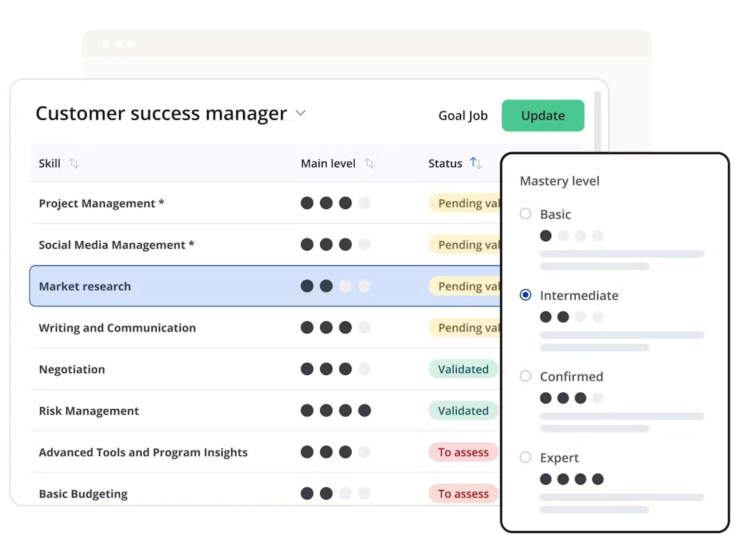The height and width of the screenshot is (560, 747).
Task: Click the Mastery level panel heading
Action: coord(559,181)
